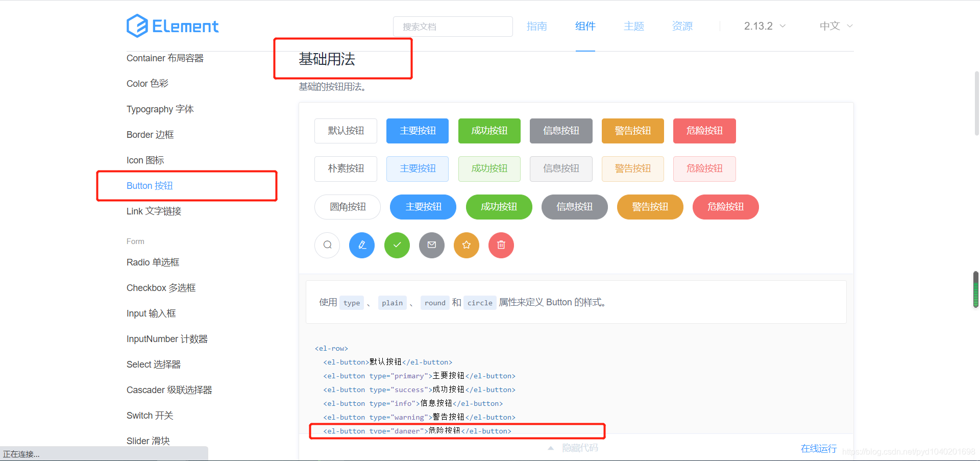Click the 朴素按钮 plain button
The height and width of the screenshot is (461, 980).
(346, 169)
